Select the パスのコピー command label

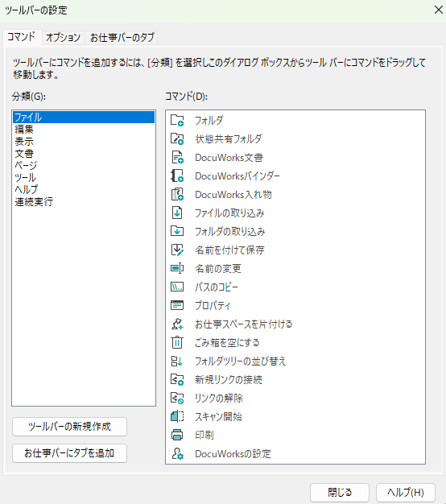click(x=217, y=287)
